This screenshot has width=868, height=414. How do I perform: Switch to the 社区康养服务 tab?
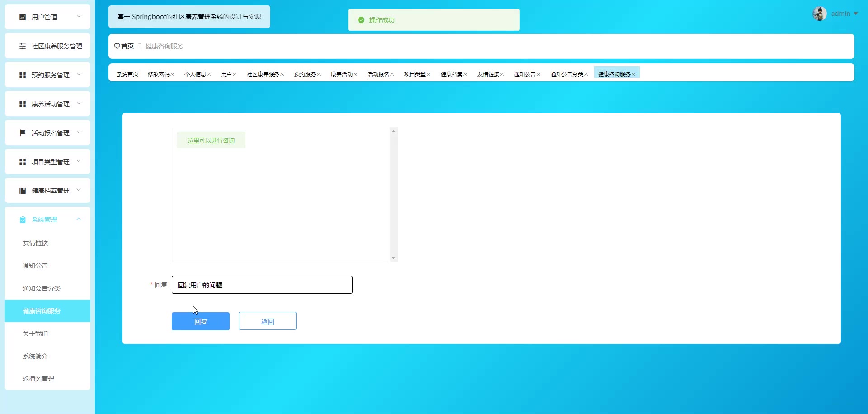pos(263,75)
